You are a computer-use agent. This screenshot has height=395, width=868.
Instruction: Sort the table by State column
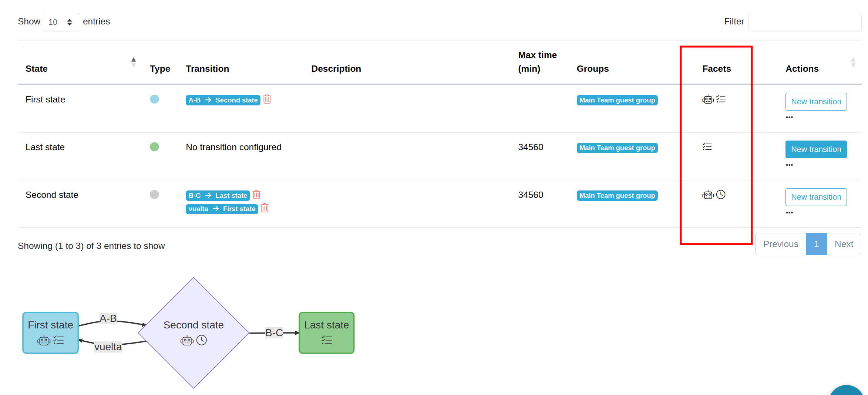[x=134, y=63]
